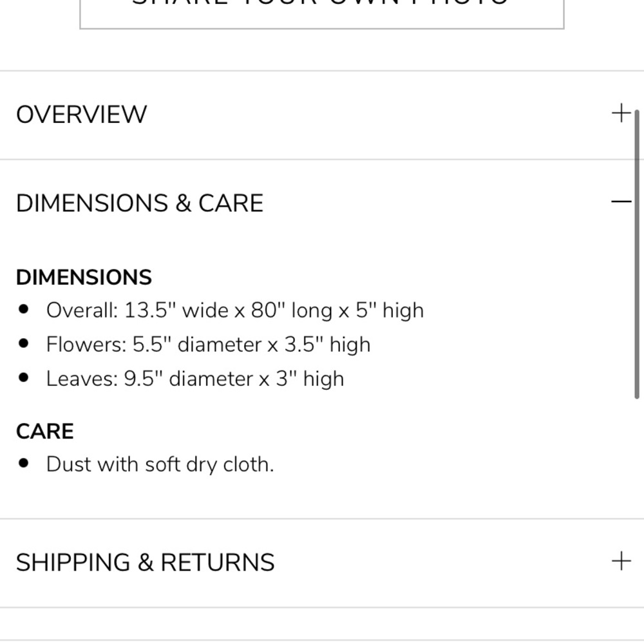
Task: Open the Shipping & Returns accordion heading
Action: [146, 562]
